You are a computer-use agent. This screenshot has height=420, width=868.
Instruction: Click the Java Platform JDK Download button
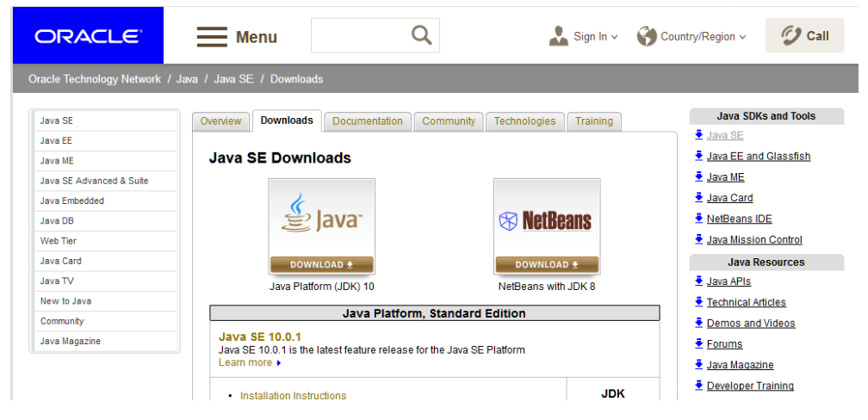[x=322, y=264]
